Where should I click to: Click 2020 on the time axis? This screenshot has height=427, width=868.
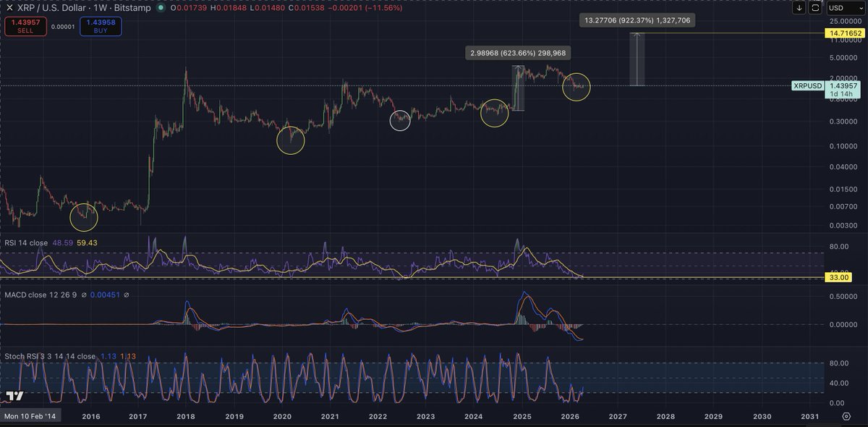282,417
